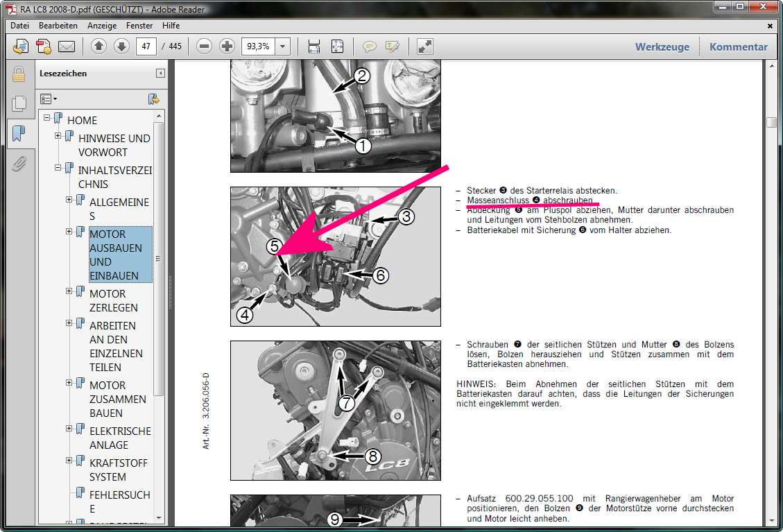Click the email envelope icon in toolbar
This screenshot has width=783, height=532.
point(66,46)
